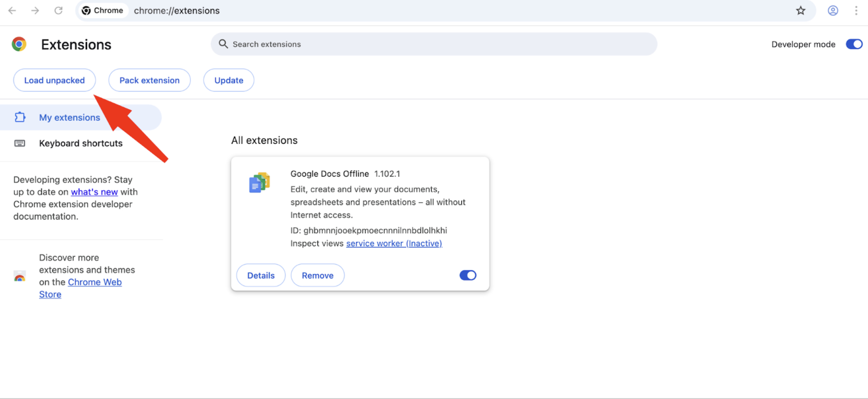Turn off Developer mode toggle
Image resolution: width=868 pixels, height=399 pixels.
coord(854,44)
